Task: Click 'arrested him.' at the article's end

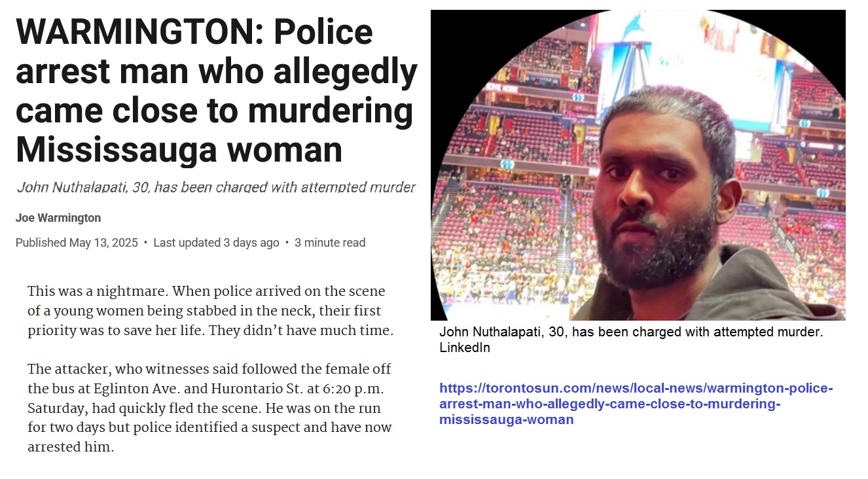Action: click(x=71, y=448)
